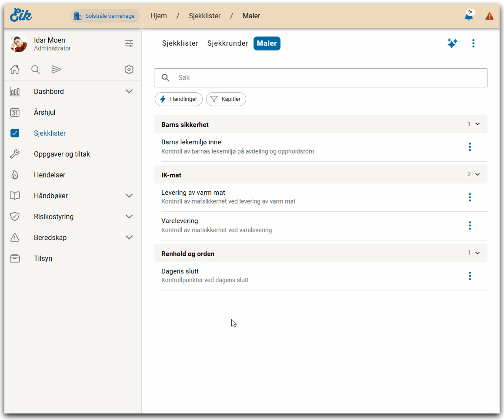504x420 pixels.
Task: Expand the Dashbord sidebar menu
Action: [129, 92]
